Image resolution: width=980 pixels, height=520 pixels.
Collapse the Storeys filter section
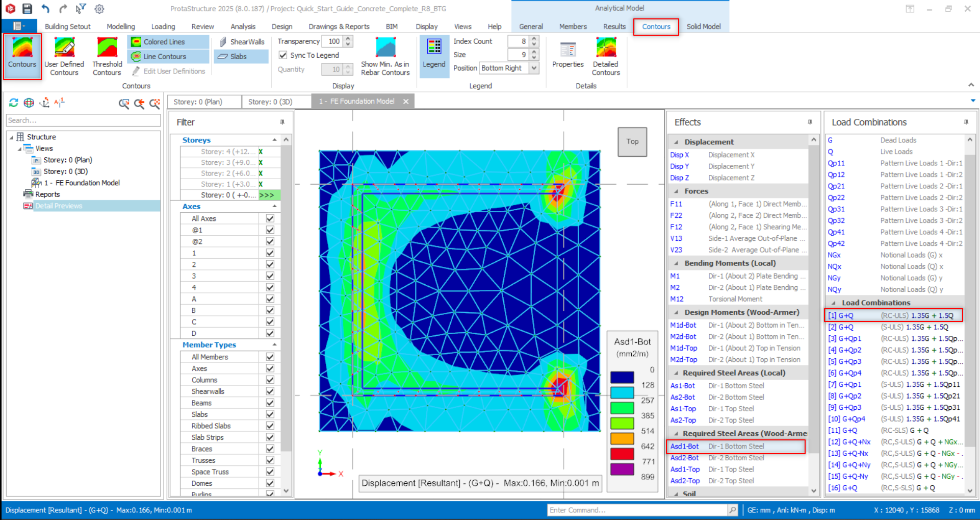coord(274,140)
